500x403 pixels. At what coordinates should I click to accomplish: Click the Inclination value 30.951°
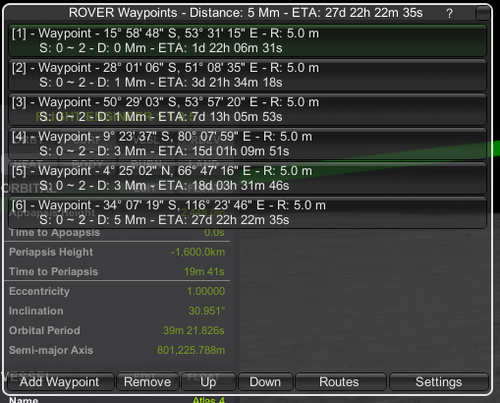[x=207, y=311]
